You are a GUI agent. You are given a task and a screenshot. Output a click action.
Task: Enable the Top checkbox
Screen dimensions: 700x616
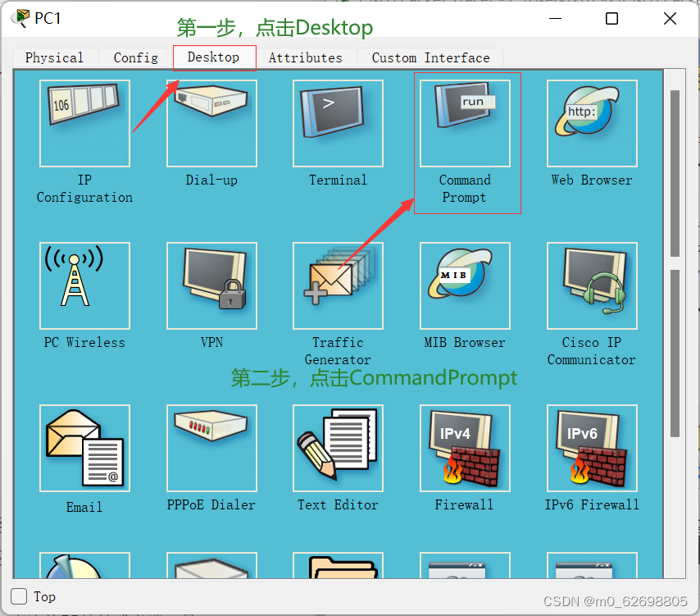click(x=19, y=596)
